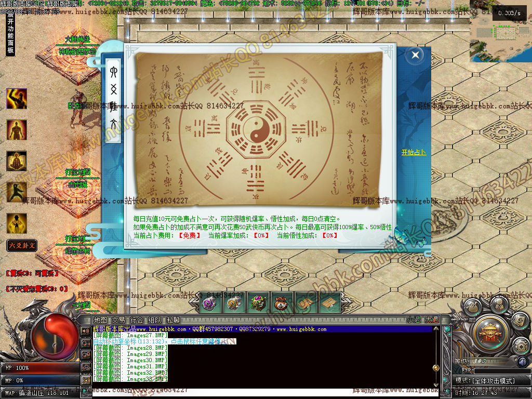This screenshot has height=399, width=532.
Task: Click the Images33.BMP screenshot log line
Action: click(x=130, y=379)
